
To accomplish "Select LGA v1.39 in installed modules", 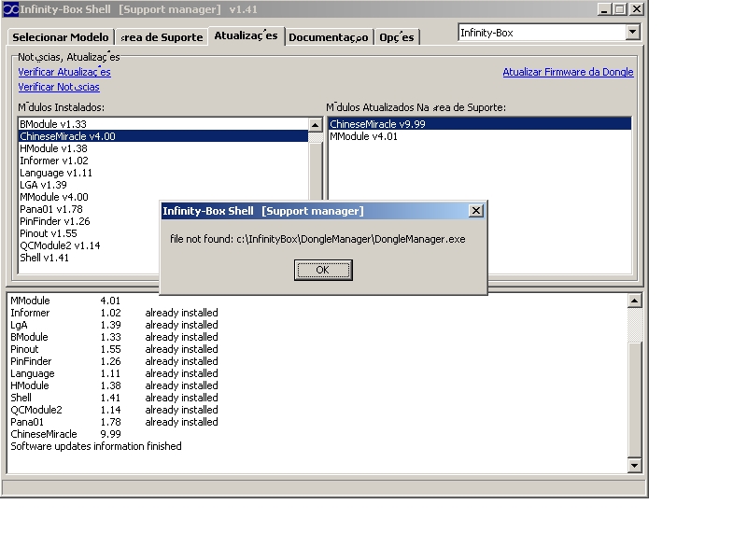I will click(x=163, y=185).
